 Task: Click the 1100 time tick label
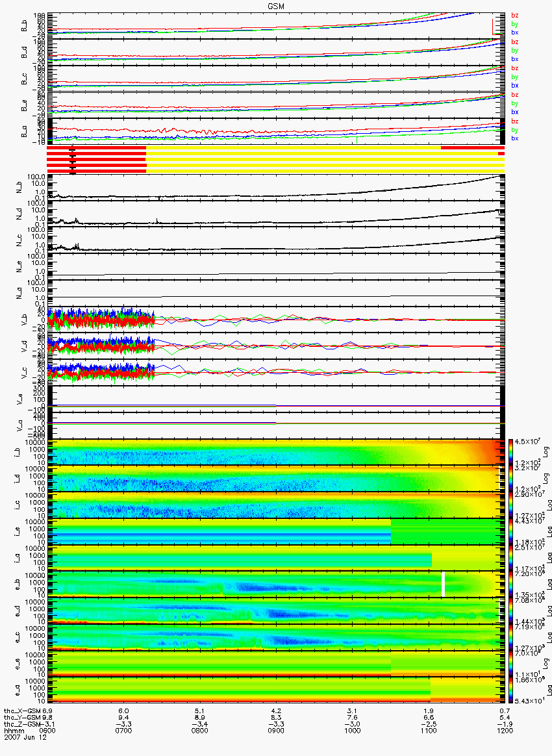pos(429,731)
